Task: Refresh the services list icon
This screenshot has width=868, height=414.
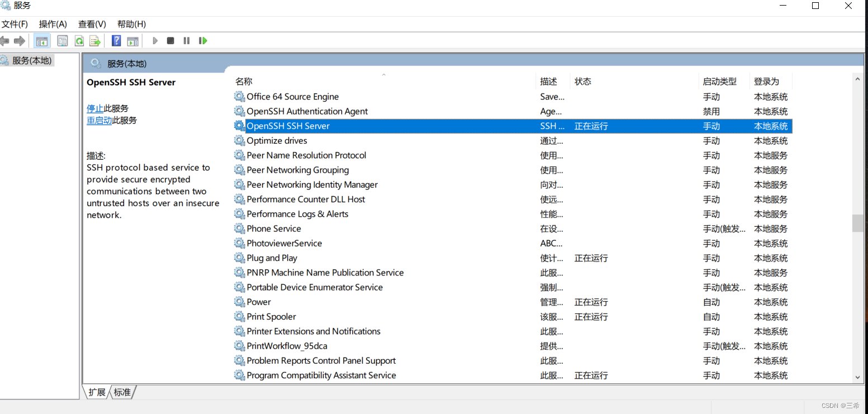Action: pyautogui.click(x=79, y=40)
